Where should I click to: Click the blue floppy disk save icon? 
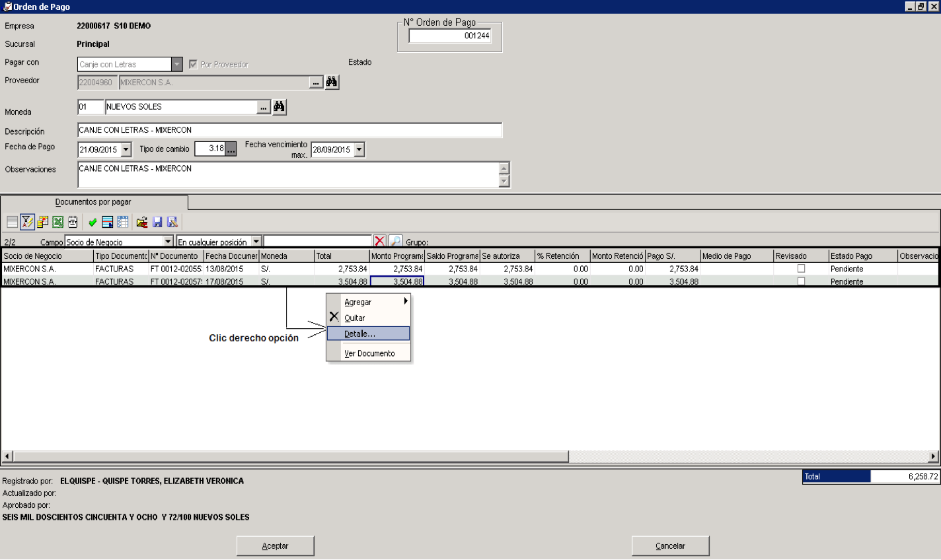pyautogui.click(x=157, y=222)
